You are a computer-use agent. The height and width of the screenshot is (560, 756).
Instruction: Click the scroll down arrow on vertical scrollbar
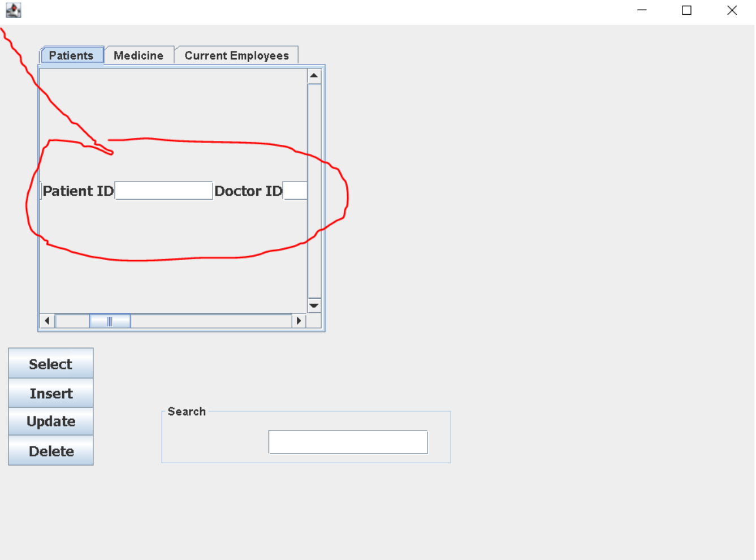(x=314, y=305)
